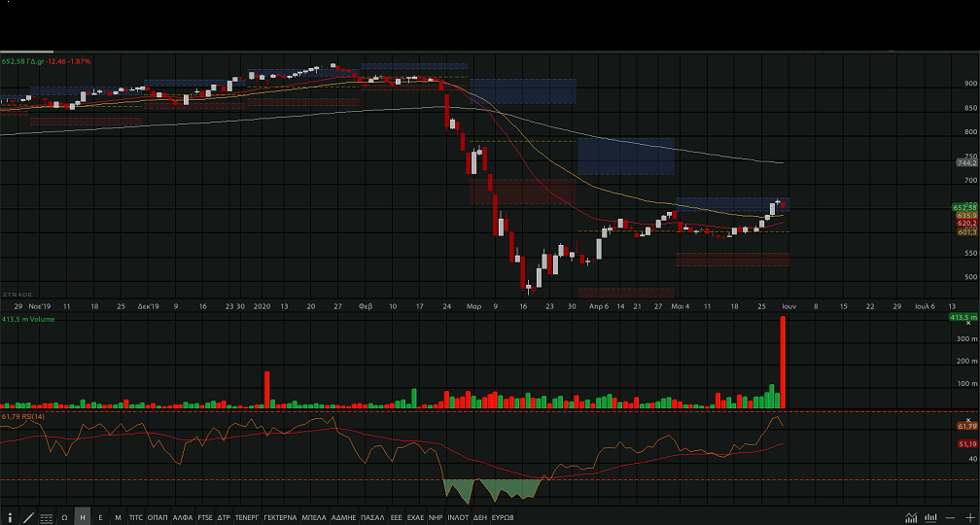Screen dimensions: 980x525
Task: Load the ΔΤΡ symbol chart
Action: [x=224, y=517]
